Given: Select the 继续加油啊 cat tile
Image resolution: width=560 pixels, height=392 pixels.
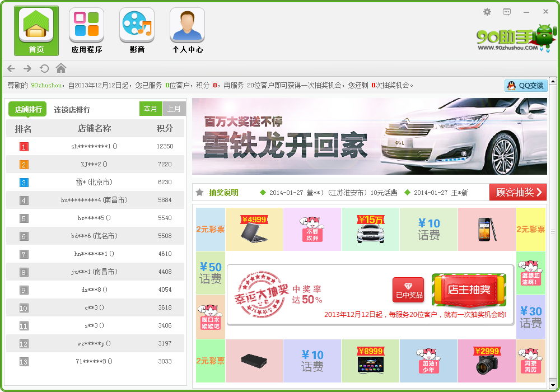Looking at the screenshot, I should click(x=531, y=273).
